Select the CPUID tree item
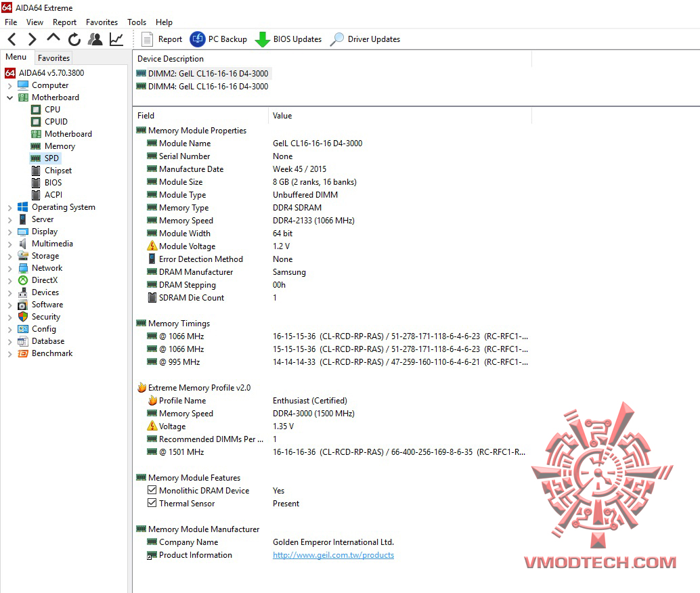Image resolution: width=700 pixels, height=593 pixels. coord(49,121)
